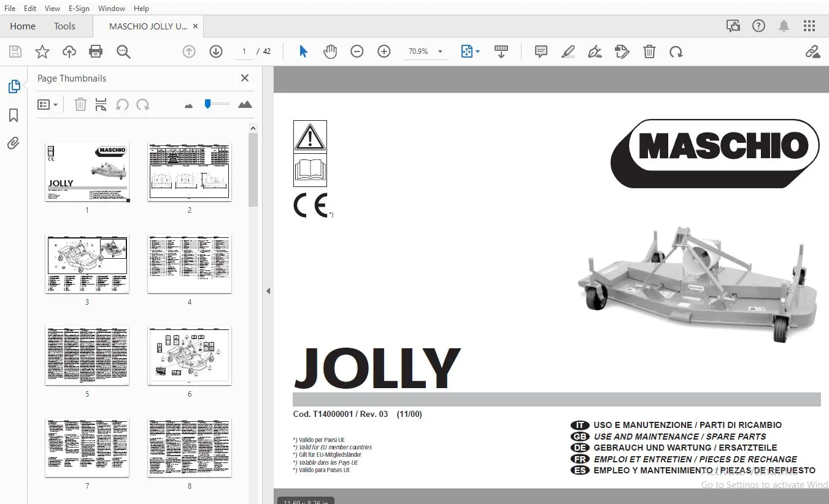Select the Highlight text pen tool

[568, 52]
